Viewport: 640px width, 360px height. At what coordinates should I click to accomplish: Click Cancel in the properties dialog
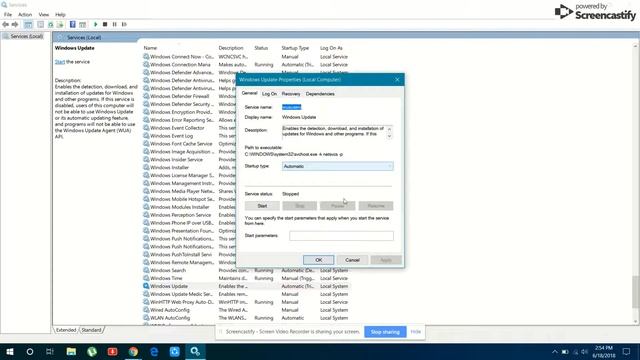coord(352,260)
